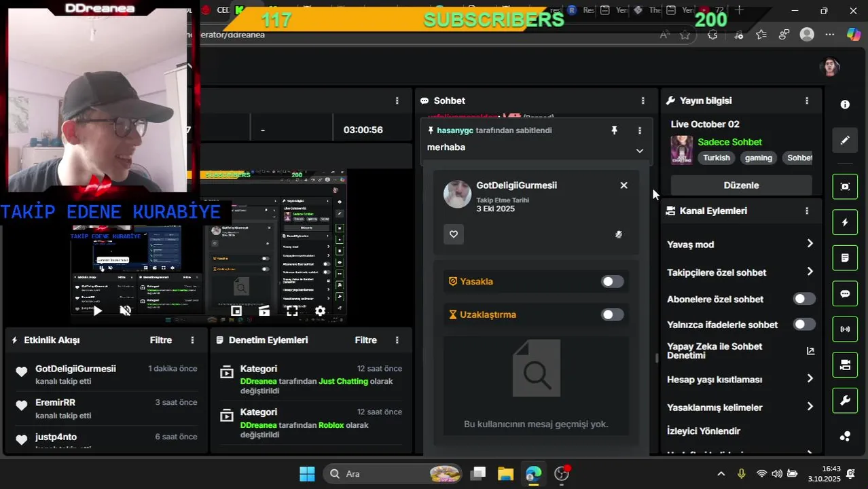Open Yayın bilgisi panel three-dot menu
868x489 pixels.
click(807, 101)
